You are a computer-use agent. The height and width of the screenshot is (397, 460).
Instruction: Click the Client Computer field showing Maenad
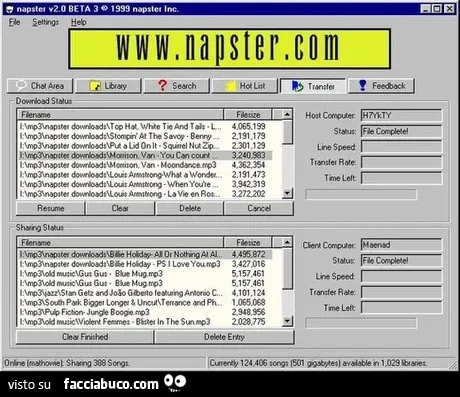click(x=401, y=245)
